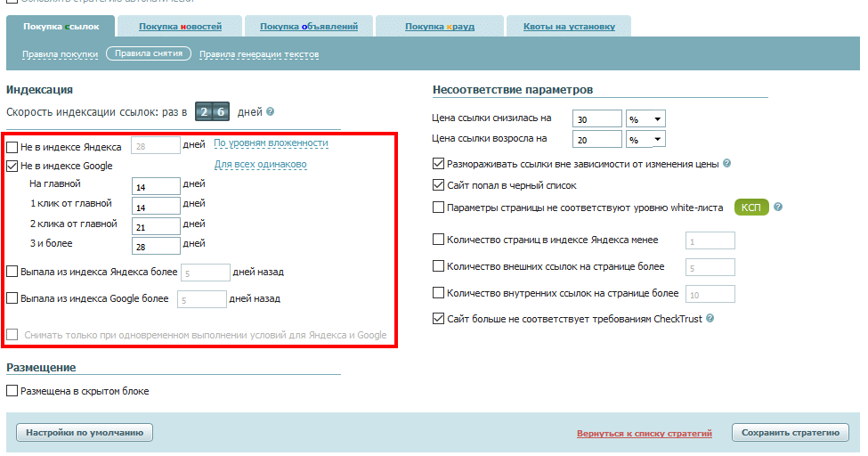Image resolution: width=868 pixels, height=456 pixels.
Task: Open 'Покупка крауд' tab
Action: pos(440,27)
